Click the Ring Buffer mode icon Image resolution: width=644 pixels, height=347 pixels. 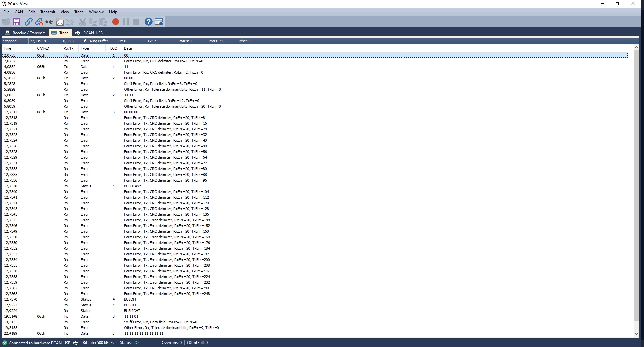86,41
